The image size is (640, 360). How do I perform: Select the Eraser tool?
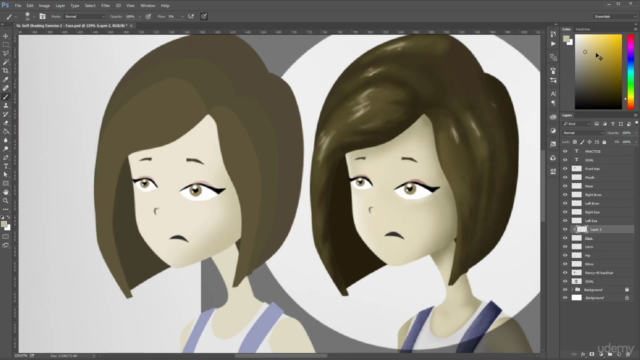[6, 123]
